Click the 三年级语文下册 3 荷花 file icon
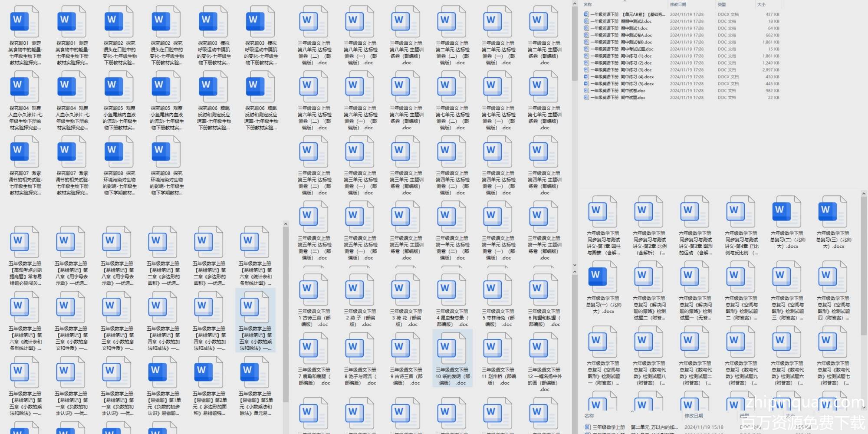Screen dimensions: 868x434 click(406, 290)
